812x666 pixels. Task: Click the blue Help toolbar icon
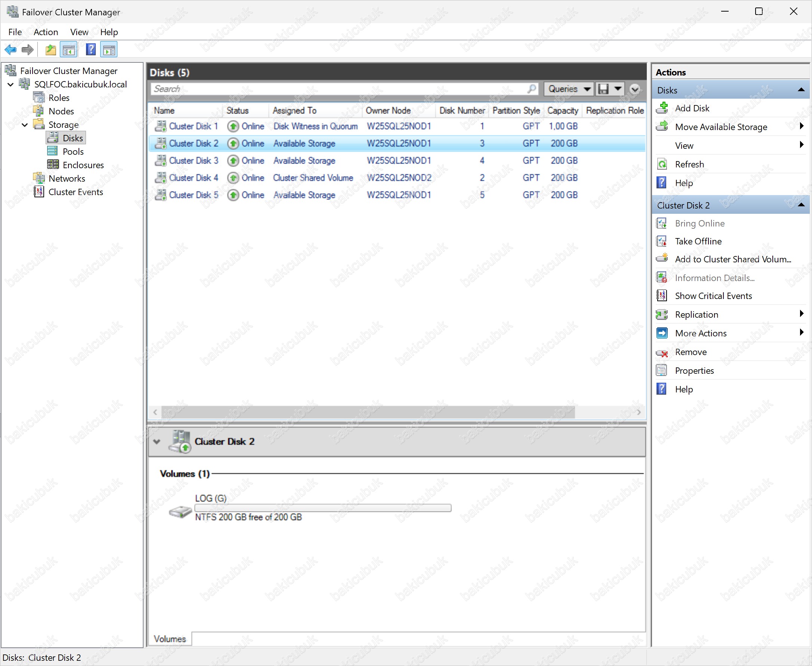point(90,49)
